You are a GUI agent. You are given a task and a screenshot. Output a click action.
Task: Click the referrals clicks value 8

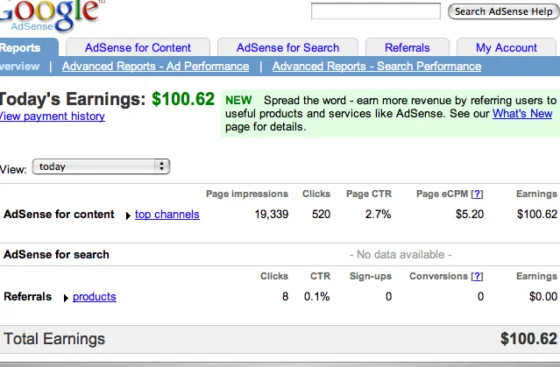pyautogui.click(x=285, y=297)
